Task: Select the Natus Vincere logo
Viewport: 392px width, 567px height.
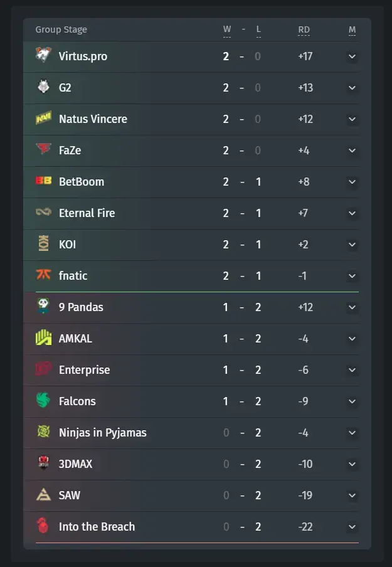Action: pyautogui.click(x=43, y=118)
